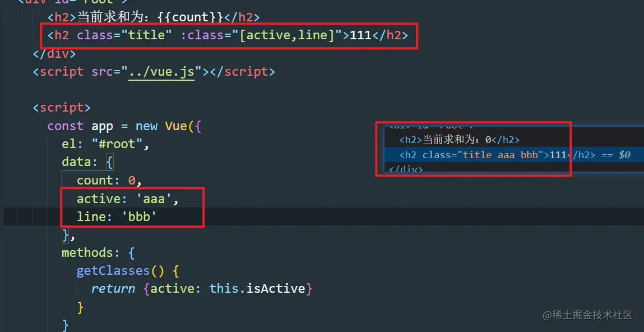Click the line '<h2 class="title" :class="[active,line]">111</h2>'
This screenshot has width=644, height=332.
pyautogui.click(x=228, y=35)
